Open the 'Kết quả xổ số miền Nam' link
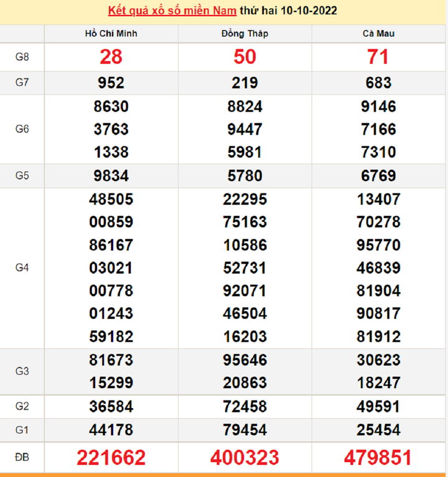Viewport: 448px width, 477px height. (173, 11)
